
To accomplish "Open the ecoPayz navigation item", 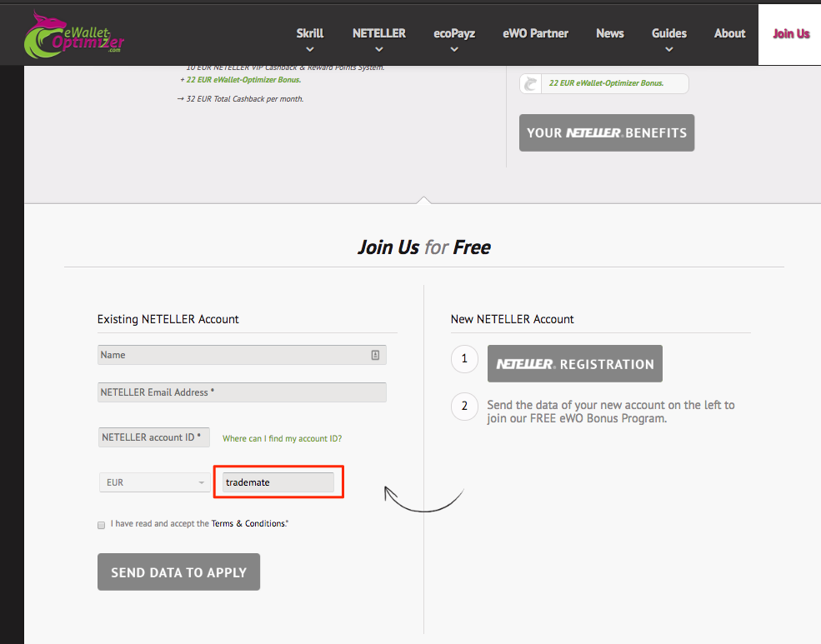I will pyautogui.click(x=454, y=33).
